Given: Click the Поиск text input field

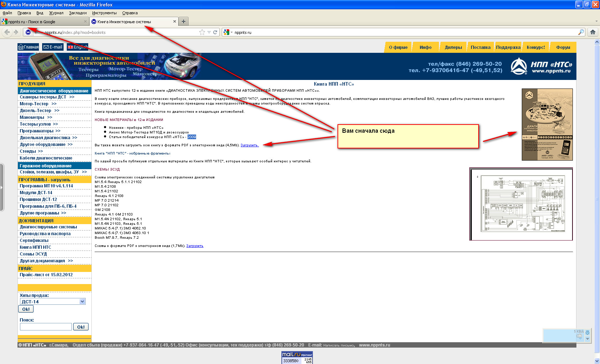Looking at the screenshot, I should pos(46,327).
